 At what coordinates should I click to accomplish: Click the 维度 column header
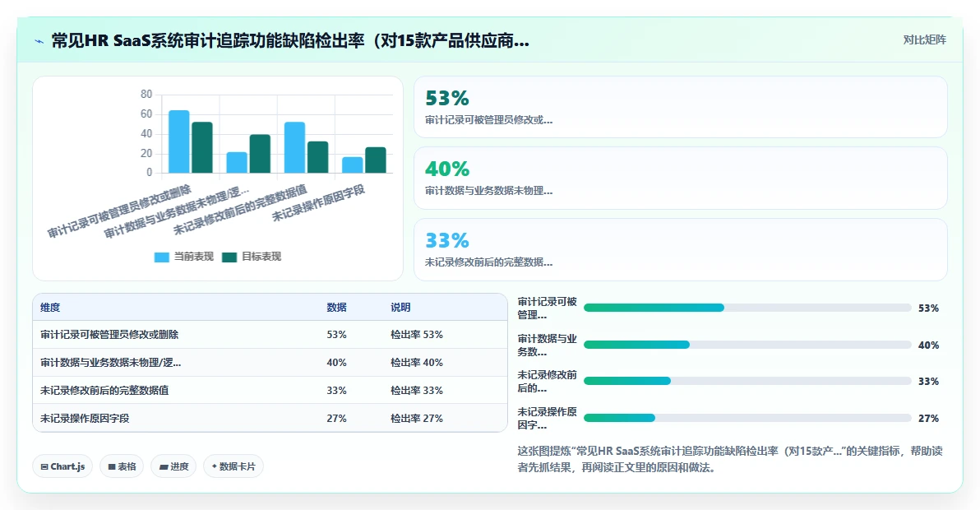(51, 308)
